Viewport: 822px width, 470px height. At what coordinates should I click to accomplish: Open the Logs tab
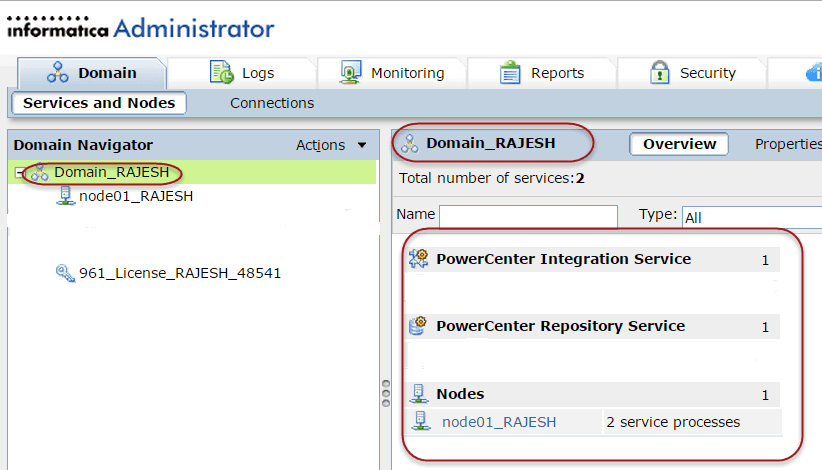pyautogui.click(x=242, y=73)
